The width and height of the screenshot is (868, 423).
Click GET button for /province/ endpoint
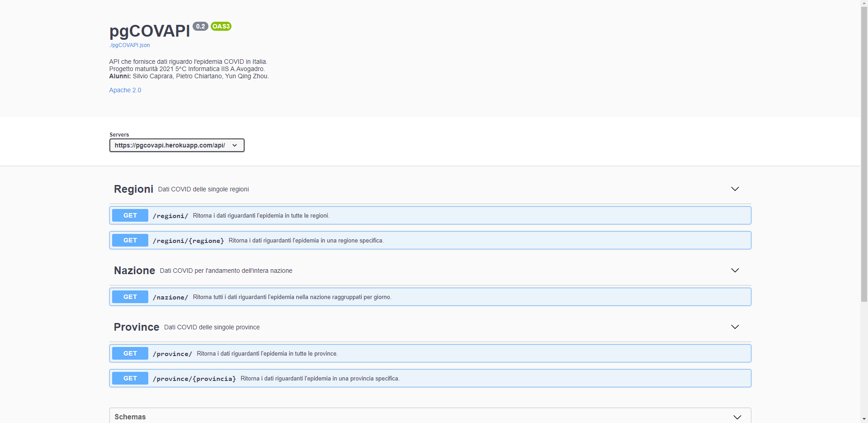coord(130,353)
